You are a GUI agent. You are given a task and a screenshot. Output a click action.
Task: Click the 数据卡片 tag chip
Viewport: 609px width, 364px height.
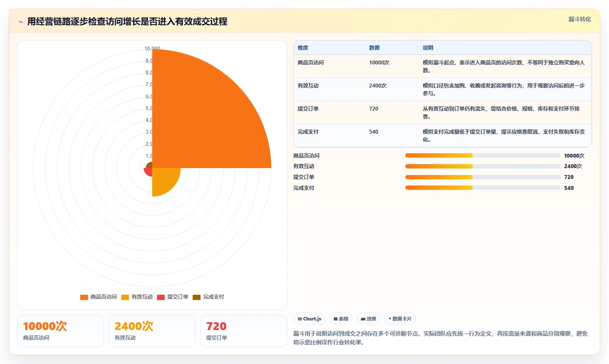(x=400, y=319)
